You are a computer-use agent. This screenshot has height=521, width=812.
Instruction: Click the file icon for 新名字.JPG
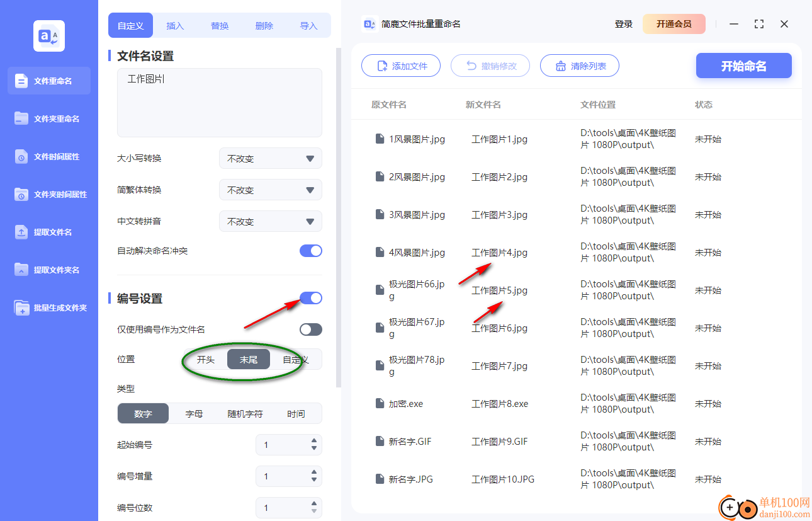pyautogui.click(x=380, y=479)
